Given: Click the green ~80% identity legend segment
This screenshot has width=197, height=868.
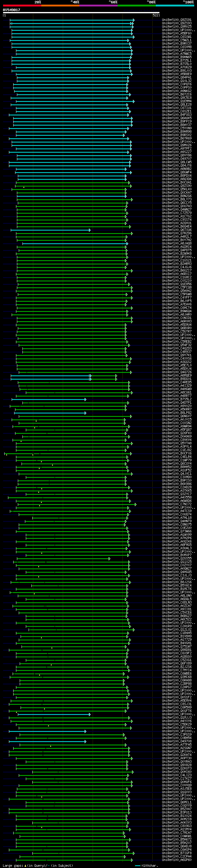Looking at the screenshot, I should coord(137,6).
